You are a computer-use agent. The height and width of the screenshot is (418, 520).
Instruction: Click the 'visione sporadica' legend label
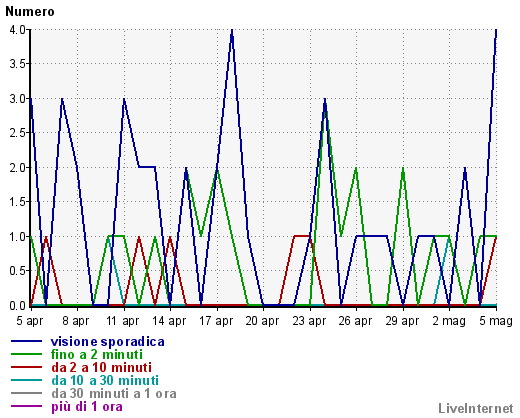[x=107, y=342]
